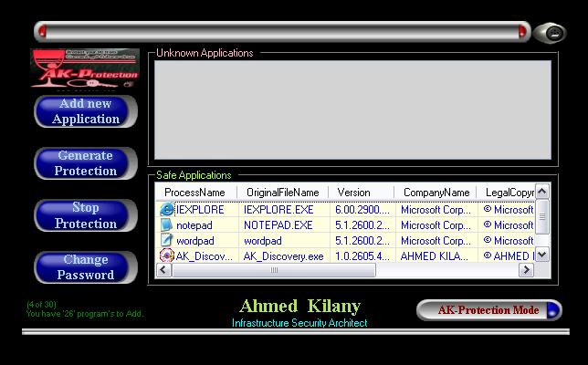Click Microsoft Corp cell in IEXPLORE row
Image resolution: width=588 pixels, height=365 pixels.
436,210
